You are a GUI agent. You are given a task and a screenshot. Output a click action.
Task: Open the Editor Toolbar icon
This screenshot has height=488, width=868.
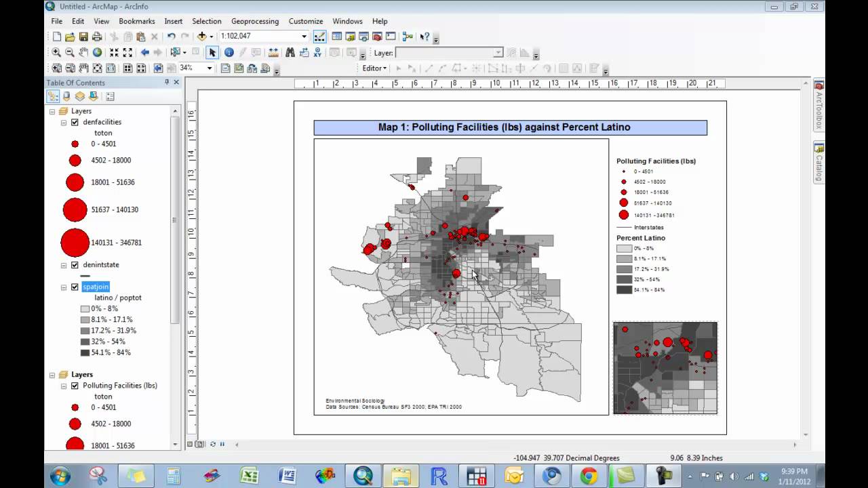pyautogui.click(x=319, y=37)
